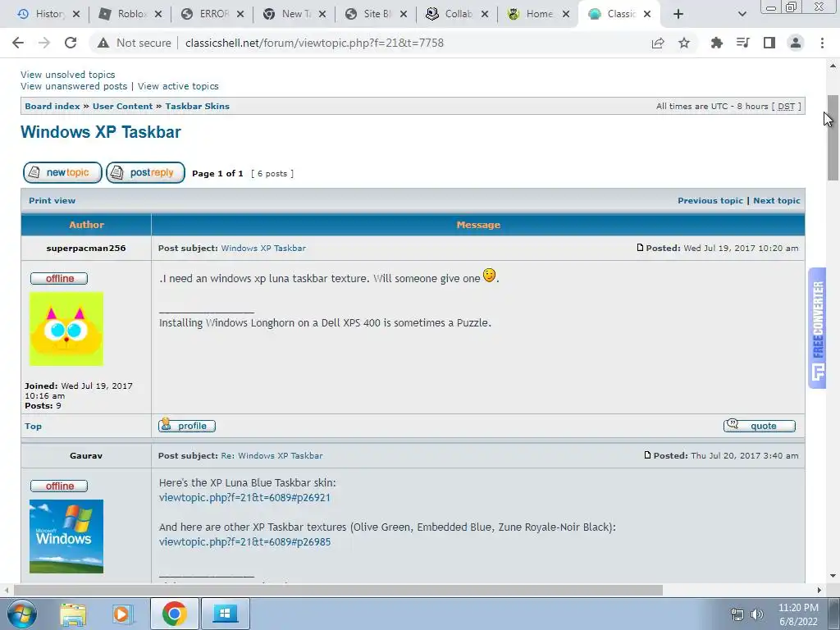Close the ERROR tab
This screenshot has height=630, width=840.
pyautogui.click(x=240, y=14)
